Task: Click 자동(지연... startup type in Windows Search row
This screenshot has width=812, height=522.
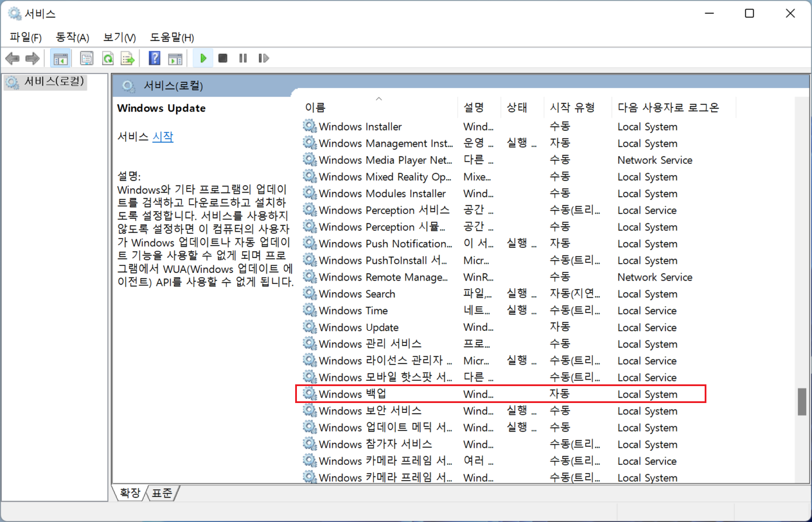Action: coord(575,294)
